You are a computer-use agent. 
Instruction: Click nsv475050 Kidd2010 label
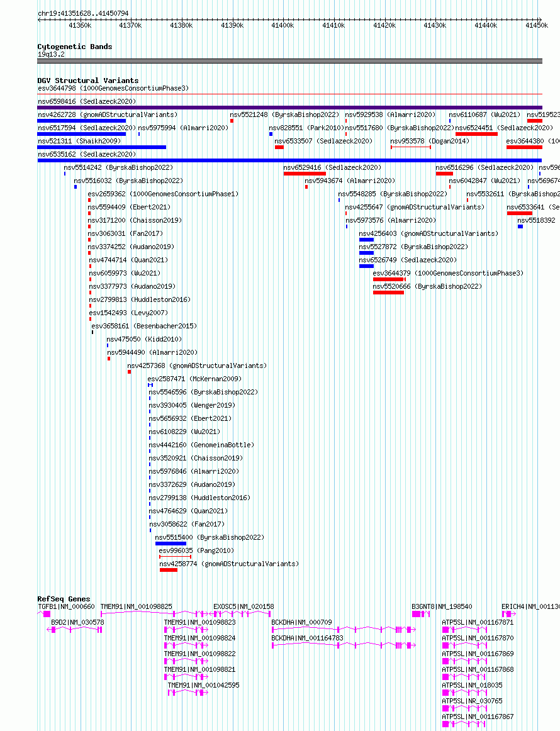coord(144,339)
